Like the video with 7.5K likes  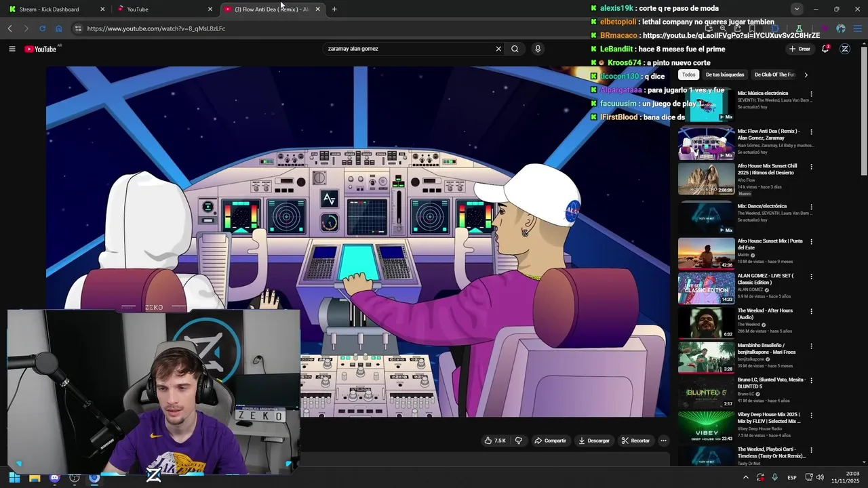[495, 441]
